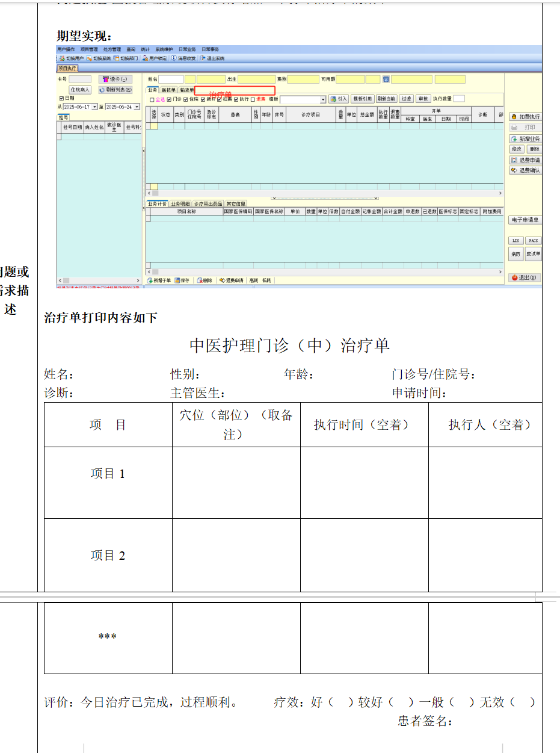This screenshot has width=560, height=753.
Task: Click the 皮试单 button
Action: click(x=534, y=254)
